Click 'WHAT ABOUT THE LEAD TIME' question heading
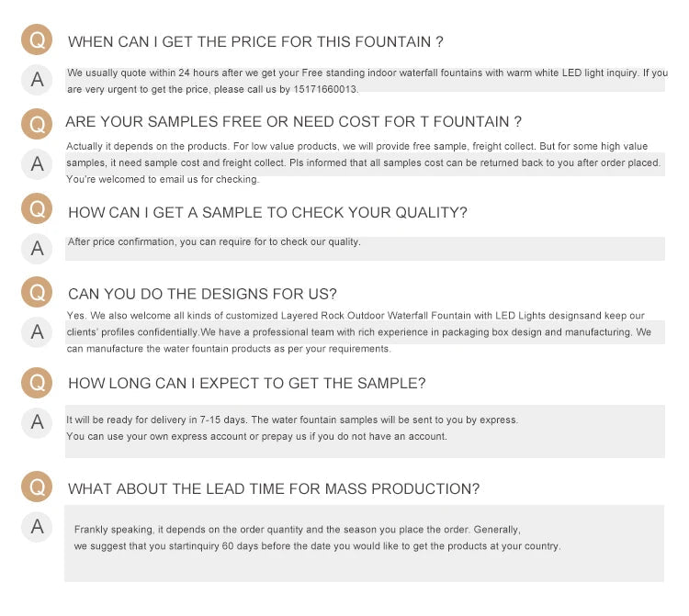689x616 pixels. coord(273,488)
